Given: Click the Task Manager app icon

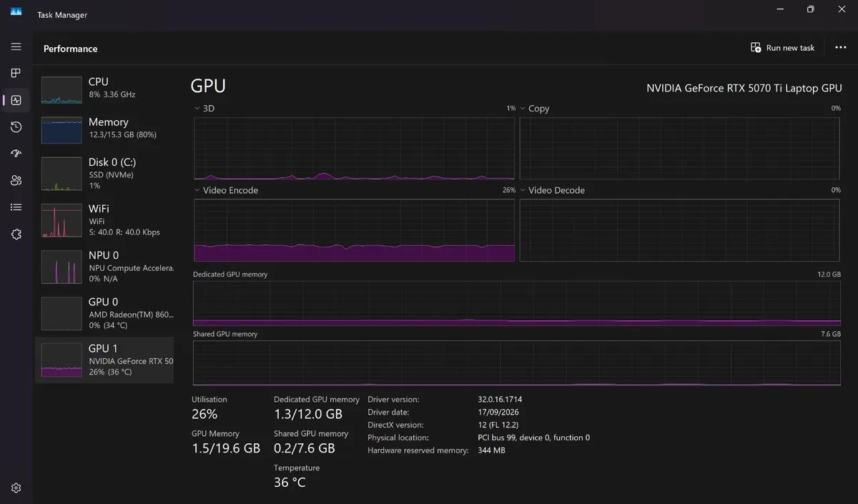Looking at the screenshot, I should (16, 11).
